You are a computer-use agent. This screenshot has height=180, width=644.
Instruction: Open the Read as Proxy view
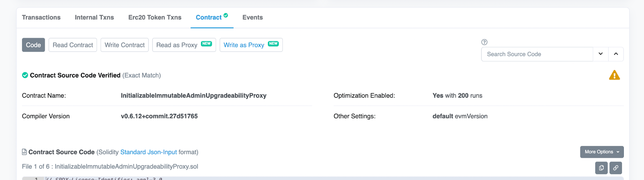point(184,45)
